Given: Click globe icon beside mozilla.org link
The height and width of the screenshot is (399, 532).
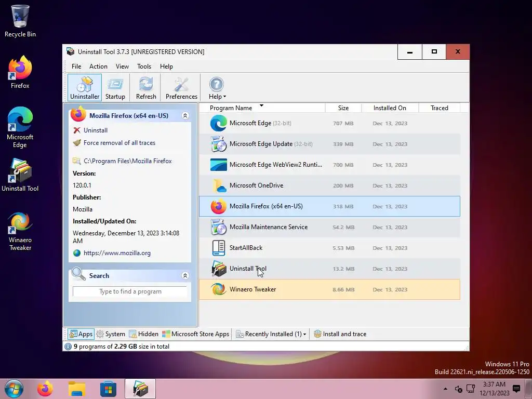Looking at the screenshot, I should (x=77, y=253).
